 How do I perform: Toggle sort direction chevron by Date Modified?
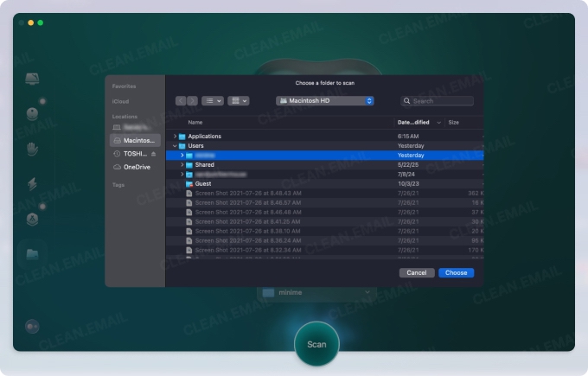tap(438, 123)
